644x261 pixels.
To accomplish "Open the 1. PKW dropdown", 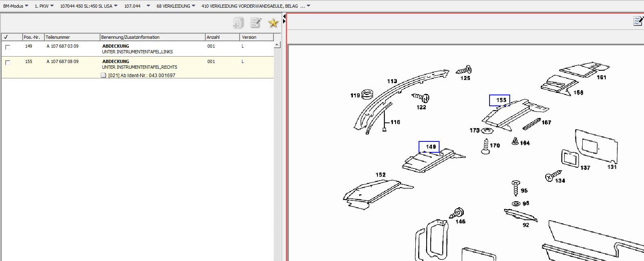I will [x=44, y=6].
